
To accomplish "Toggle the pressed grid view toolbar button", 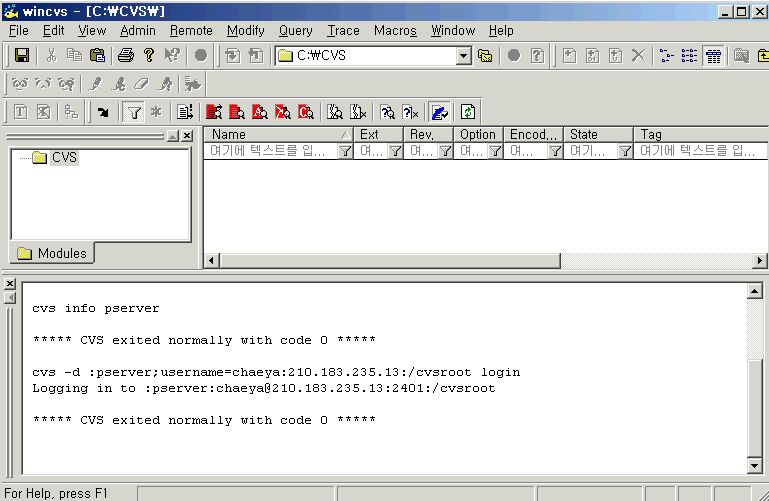I will 713,56.
